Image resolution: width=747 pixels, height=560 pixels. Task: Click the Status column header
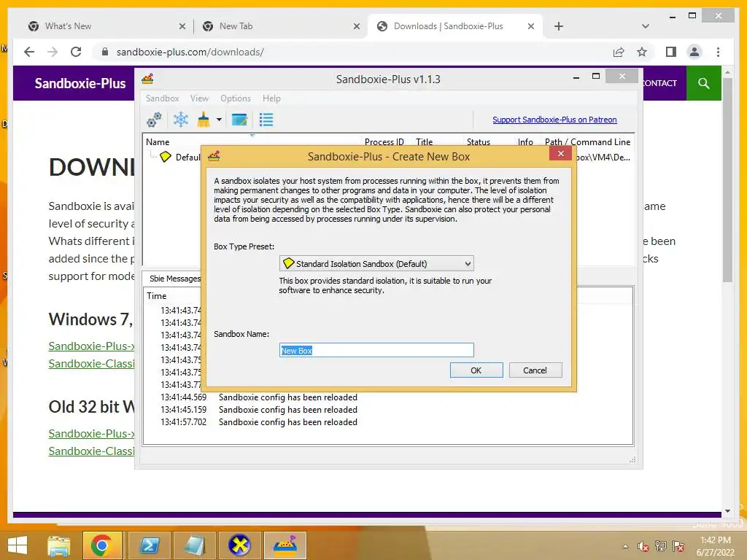(479, 142)
